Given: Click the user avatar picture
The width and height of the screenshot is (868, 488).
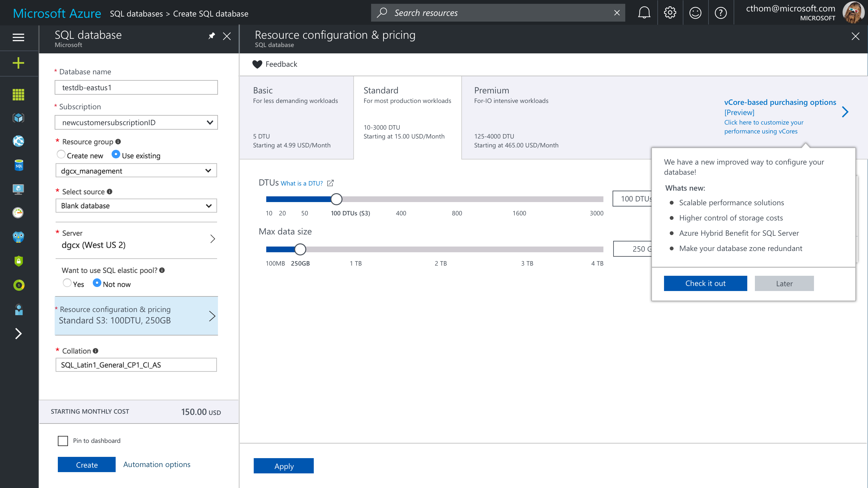Looking at the screenshot, I should coord(853,13).
